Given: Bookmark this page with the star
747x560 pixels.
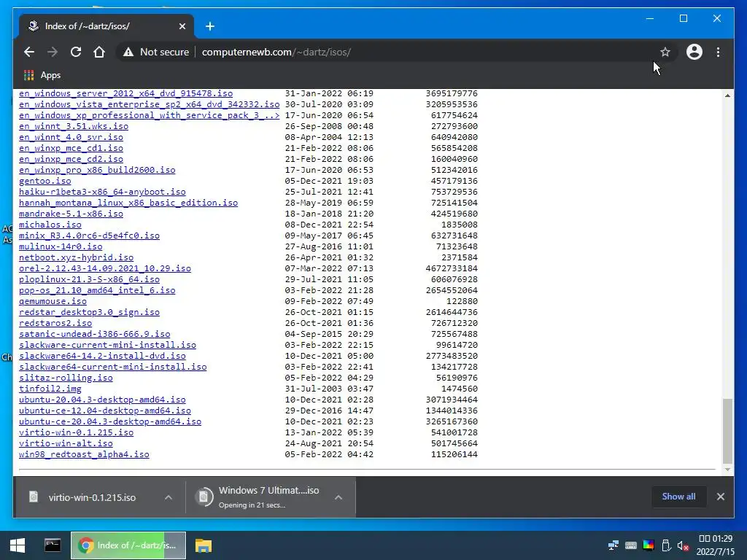Looking at the screenshot, I should (665, 52).
